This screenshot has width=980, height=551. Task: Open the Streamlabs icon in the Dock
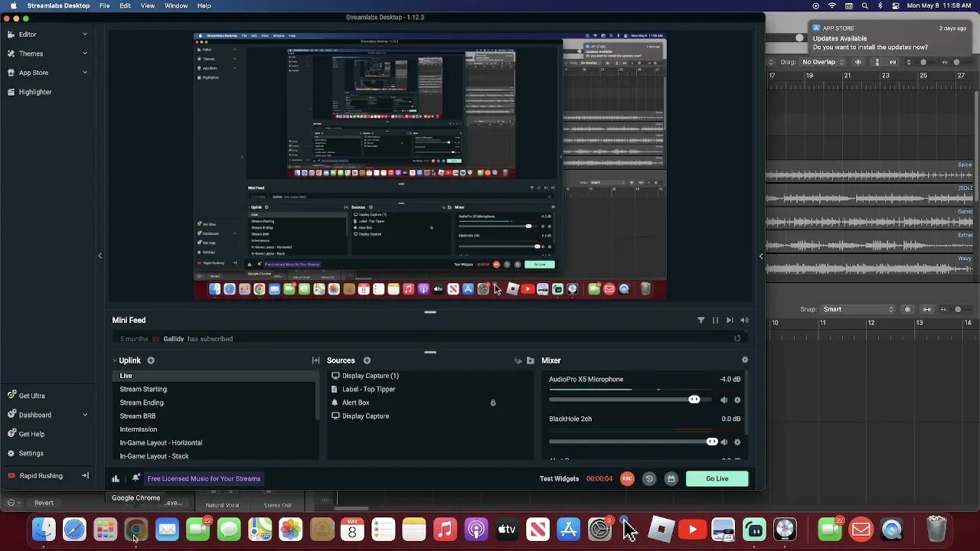(x=754, y=529)
